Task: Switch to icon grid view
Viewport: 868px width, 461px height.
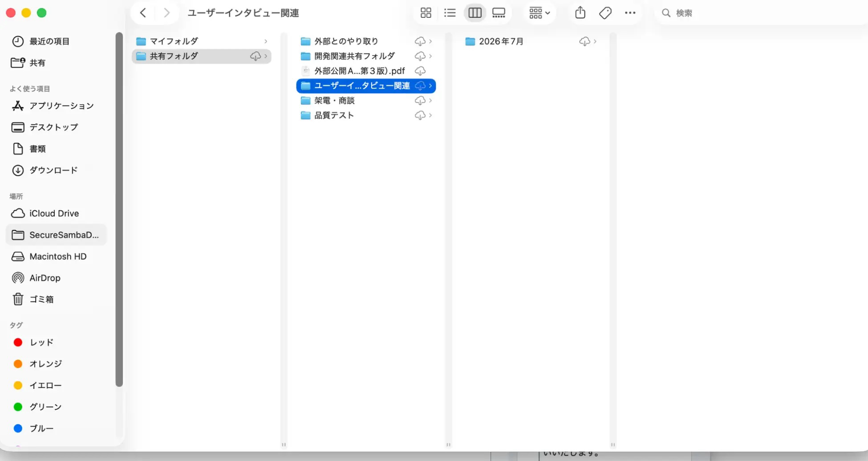Action: (426, 13)
